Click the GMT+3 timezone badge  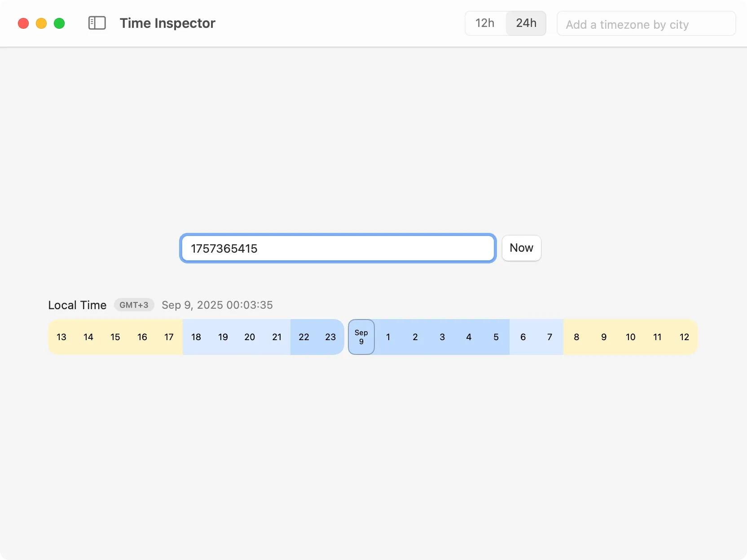(134, 305)
